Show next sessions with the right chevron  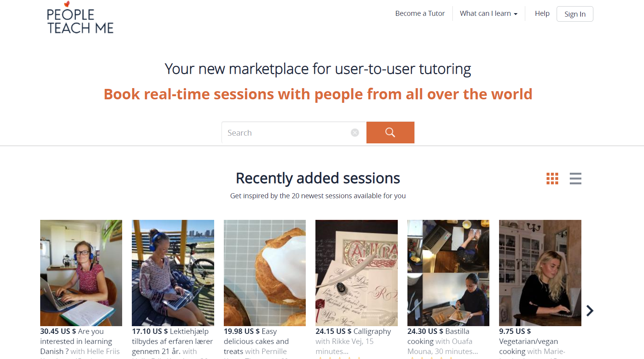pyautogui.click(x=589, y=311)
